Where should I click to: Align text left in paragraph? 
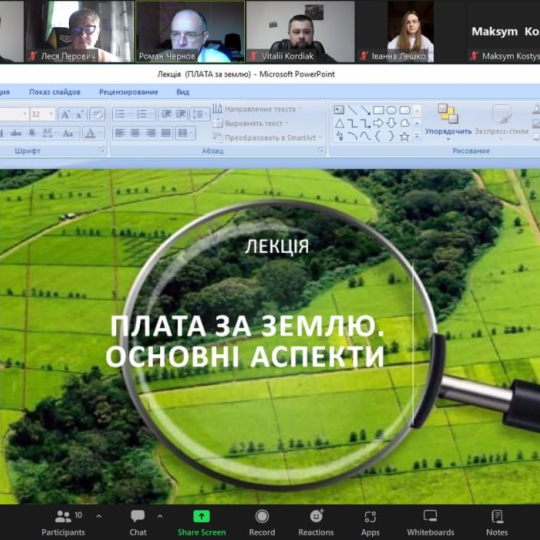(x=120, y=133)
